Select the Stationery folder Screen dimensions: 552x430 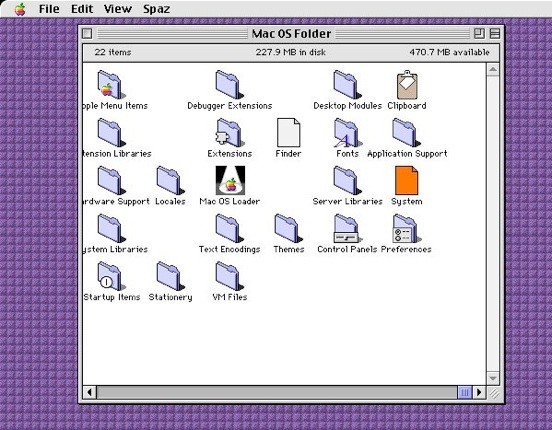click(170, 276)
